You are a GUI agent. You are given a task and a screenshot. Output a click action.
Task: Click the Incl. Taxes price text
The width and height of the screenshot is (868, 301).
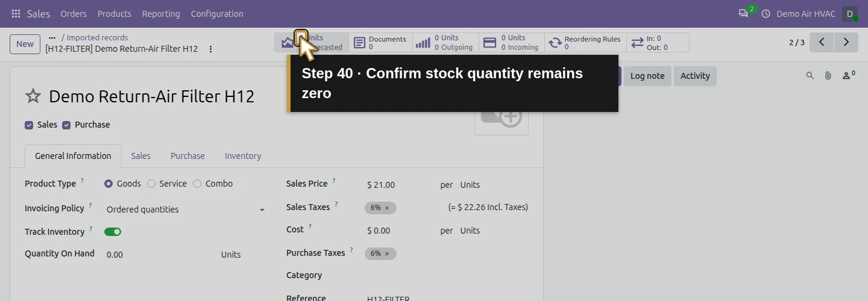tap(488, 207)
